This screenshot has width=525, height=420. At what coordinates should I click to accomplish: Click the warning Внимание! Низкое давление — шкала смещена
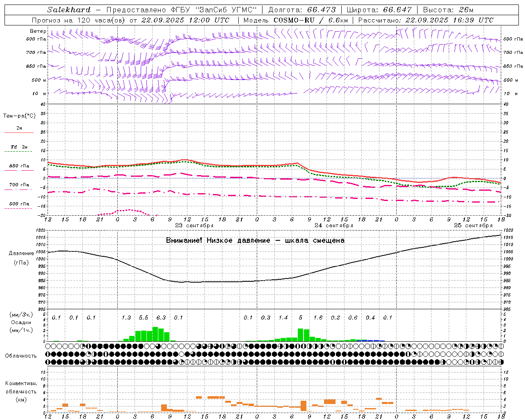(255, 240)
